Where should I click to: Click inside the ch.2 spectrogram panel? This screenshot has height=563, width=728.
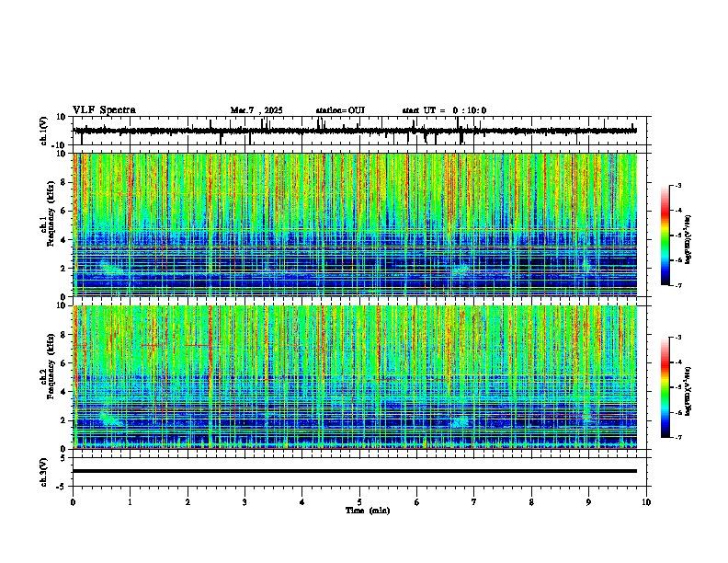[x=355, y=377]
